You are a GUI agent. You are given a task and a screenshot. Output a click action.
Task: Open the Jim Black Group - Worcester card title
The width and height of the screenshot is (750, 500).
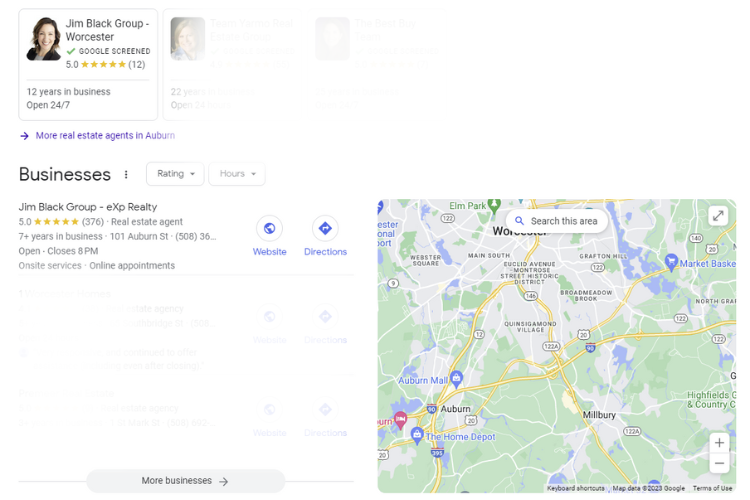pos(108,30)
